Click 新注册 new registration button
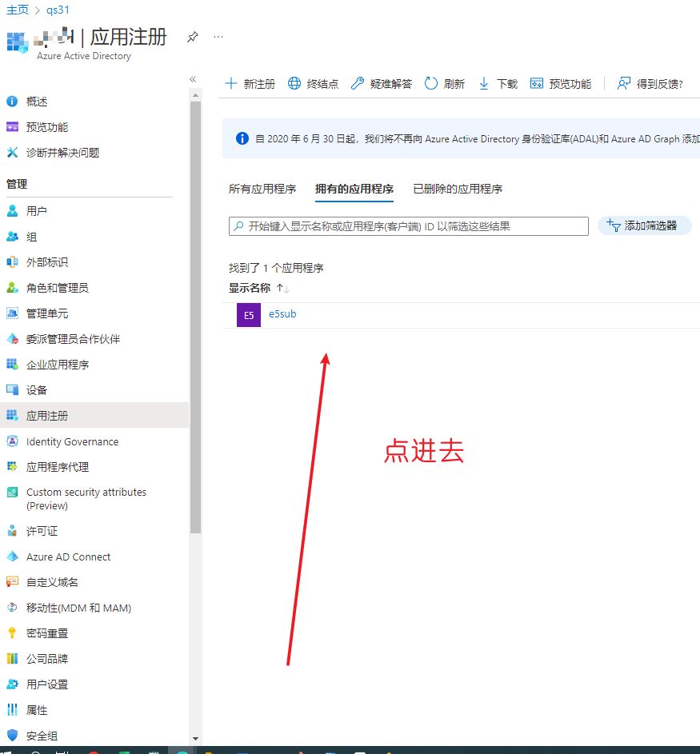The image size is (700, 754). tap(250, 84)
